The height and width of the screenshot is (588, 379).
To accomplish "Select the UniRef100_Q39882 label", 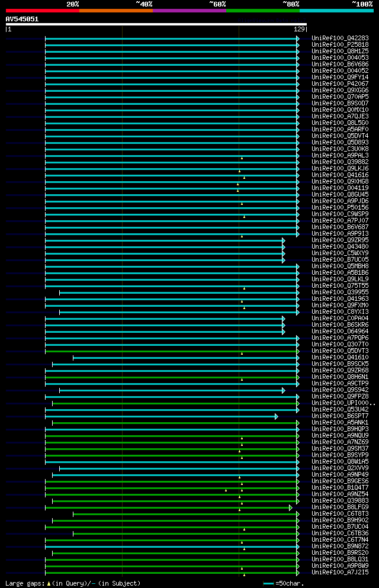I will click(x=340, y=162).
